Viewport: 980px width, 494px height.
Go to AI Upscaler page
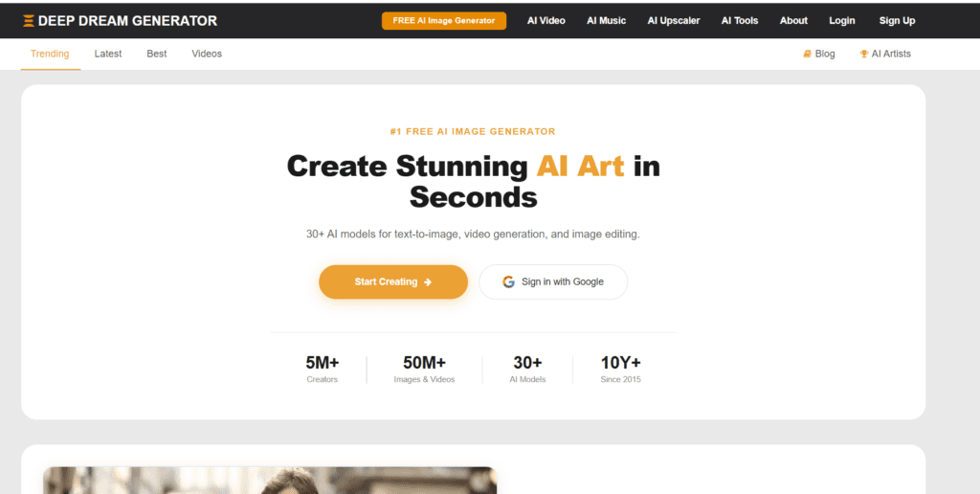click(x=673, y=20)
